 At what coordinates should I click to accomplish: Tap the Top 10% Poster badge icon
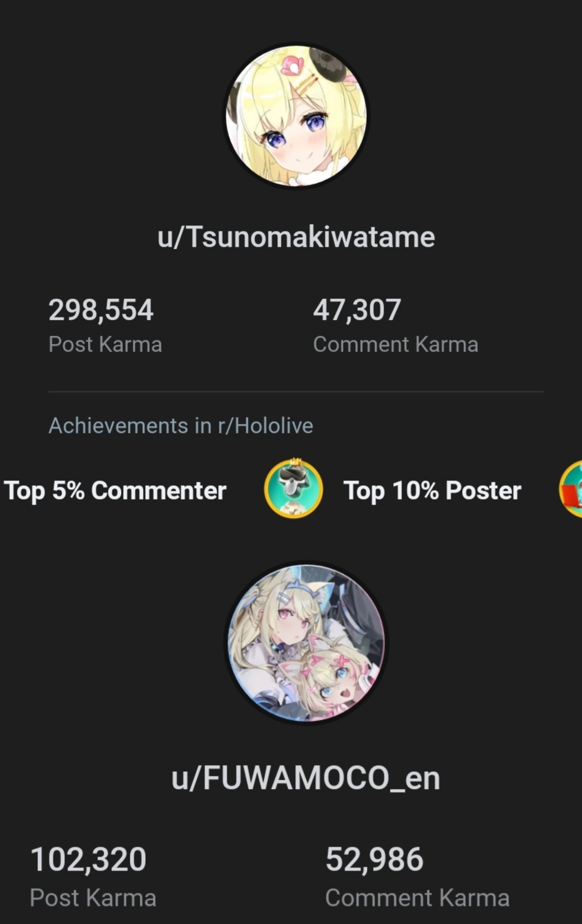(x=294, y=489)
